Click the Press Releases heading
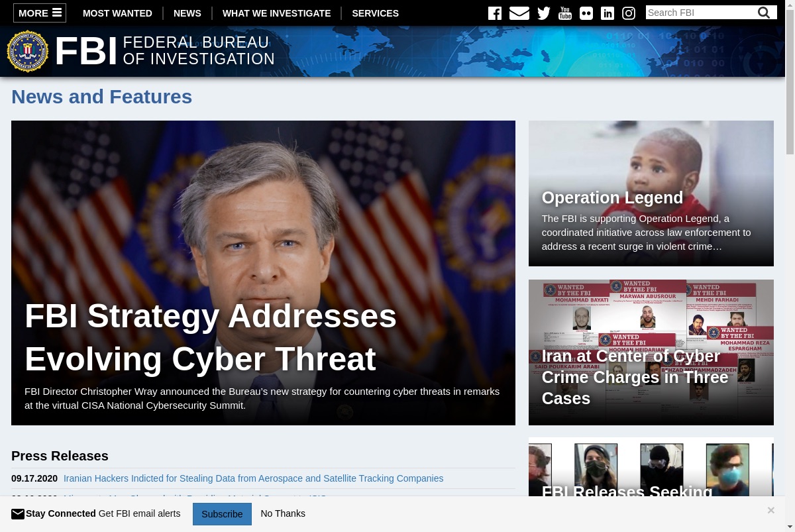 click(x=60, y=456)
